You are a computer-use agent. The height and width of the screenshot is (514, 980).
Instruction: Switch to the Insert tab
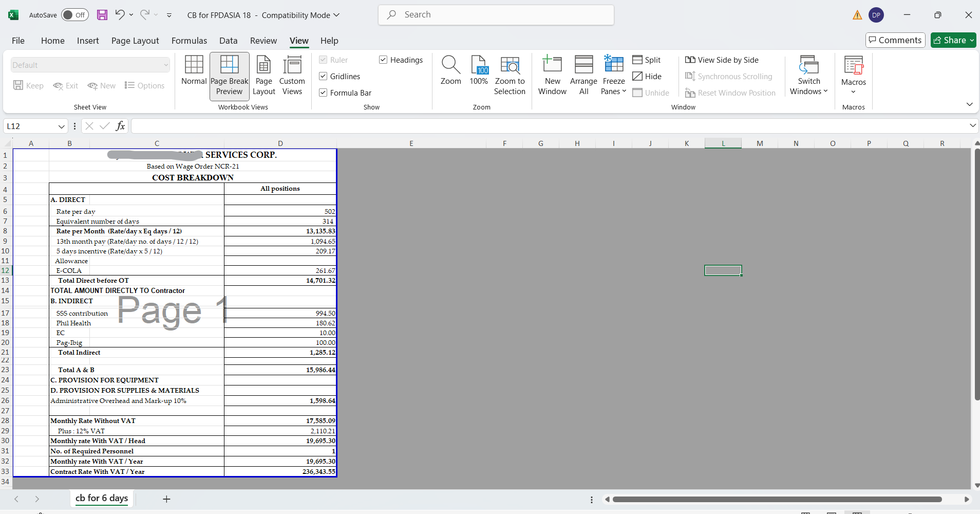(x=88, y=41)
